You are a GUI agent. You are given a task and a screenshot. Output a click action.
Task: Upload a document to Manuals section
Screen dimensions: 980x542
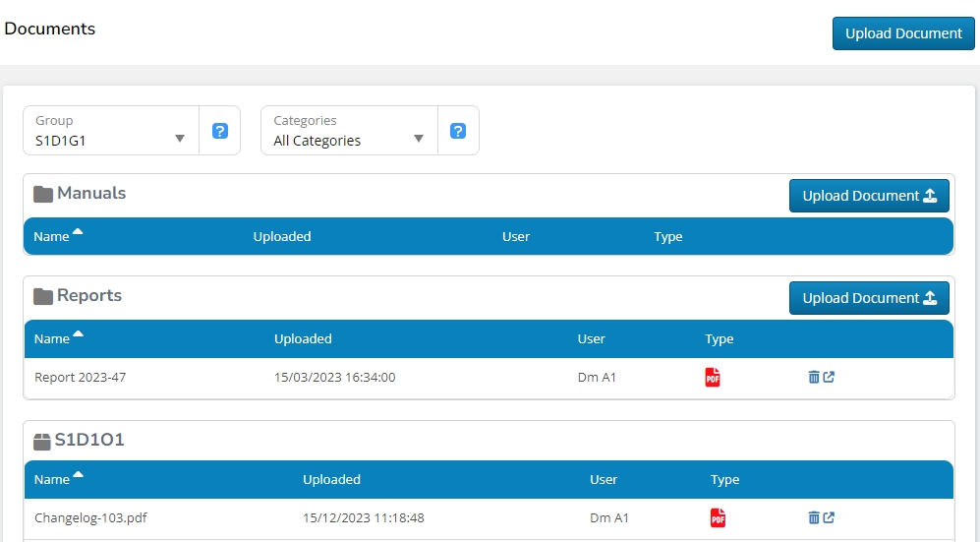[868, 196]
